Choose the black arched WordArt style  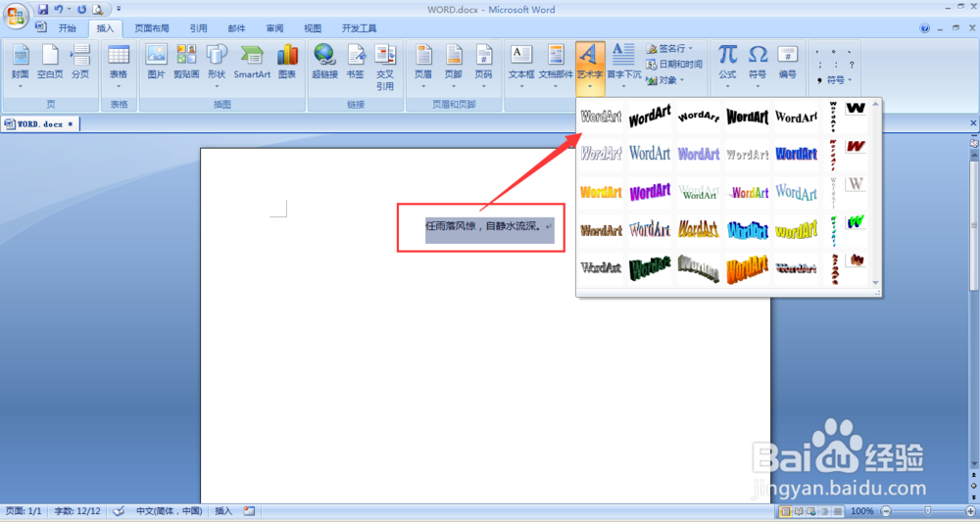pyautogui.click(x=698, y=117)
